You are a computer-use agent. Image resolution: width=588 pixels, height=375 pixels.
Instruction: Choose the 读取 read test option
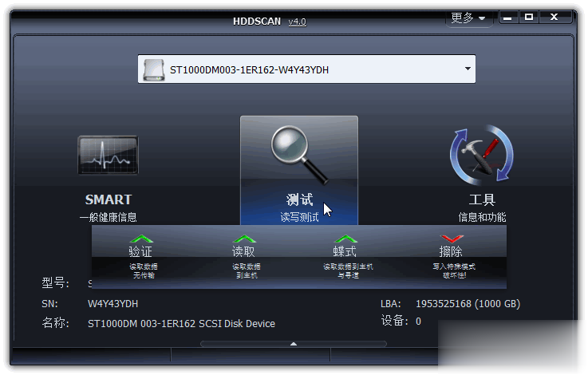click(244, 257)
